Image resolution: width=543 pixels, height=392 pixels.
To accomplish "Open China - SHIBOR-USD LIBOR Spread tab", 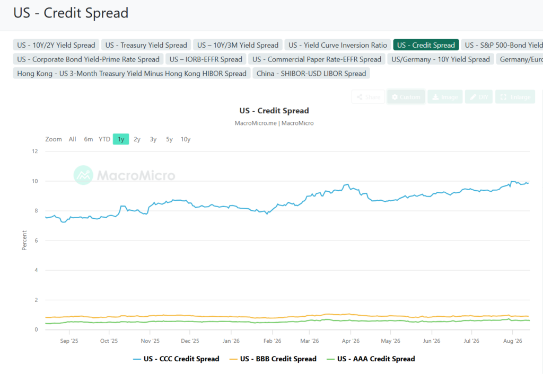I will coord(311,73).
